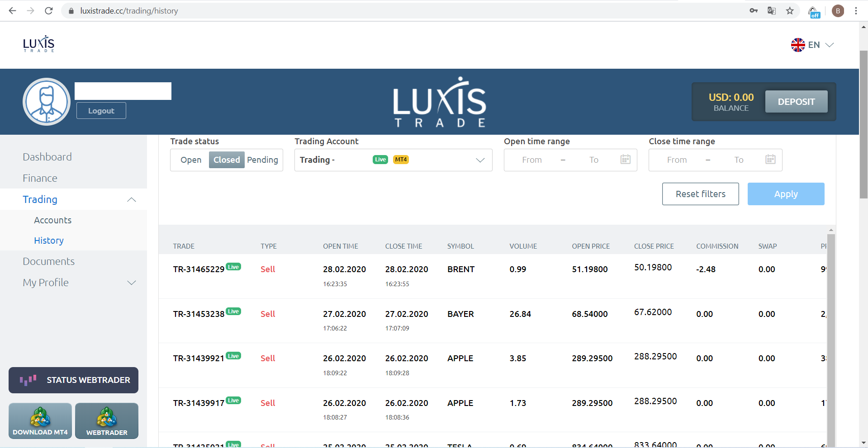Image resolution: width=868 pixels, height=448 pixels.
Task: Click the Close time range To field
Action: tap(739, 160)
